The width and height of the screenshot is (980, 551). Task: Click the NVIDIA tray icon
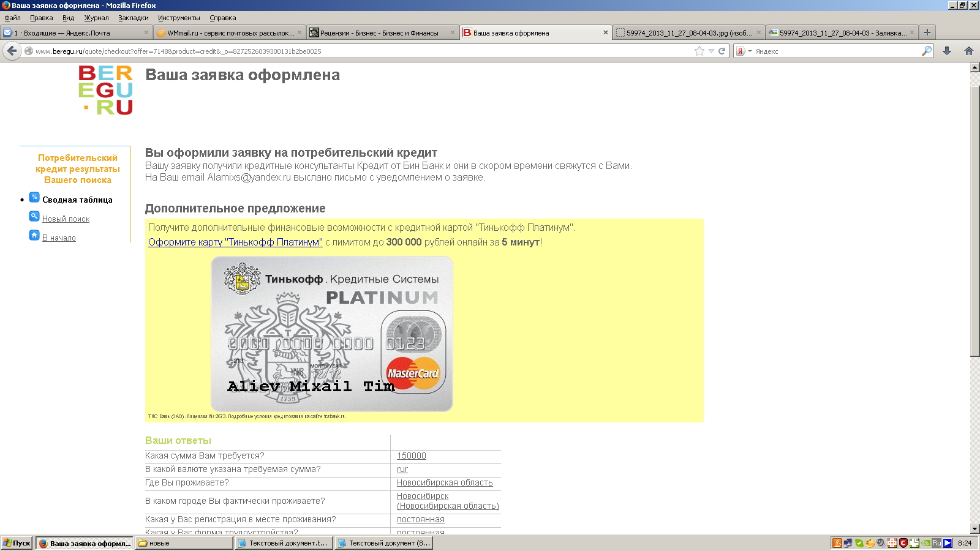[x=925, y=543]
